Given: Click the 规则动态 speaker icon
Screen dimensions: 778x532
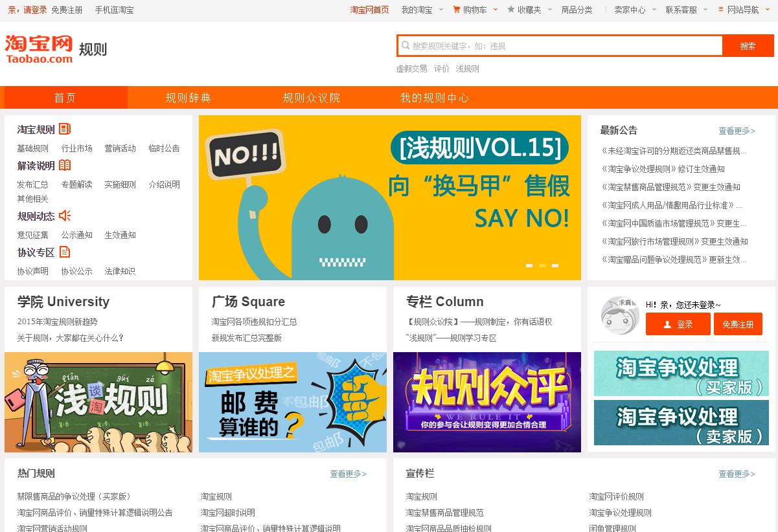Looking at the screenshot, I should 65,216.
